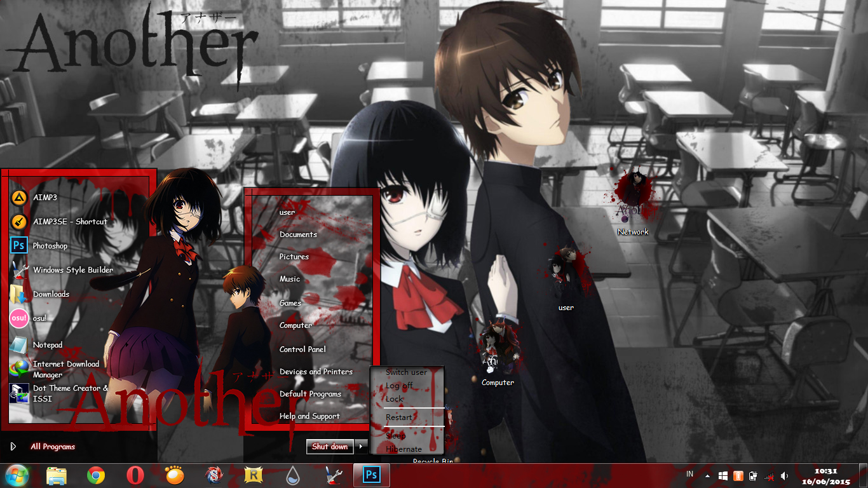Launch Opera browser from the taskbar
The width and height of the screenshot is (868, 488).
click(x=134, y=475)
